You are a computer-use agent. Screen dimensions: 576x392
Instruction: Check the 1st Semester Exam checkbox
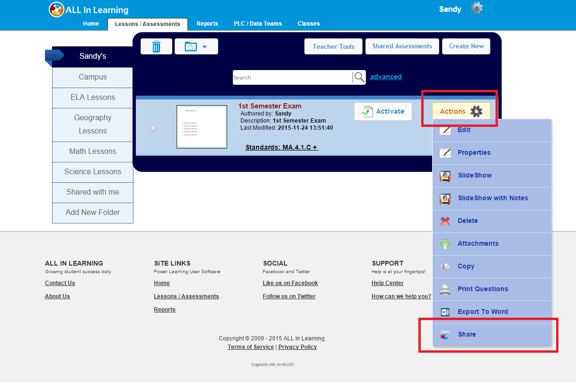click(x=153, y=128)
